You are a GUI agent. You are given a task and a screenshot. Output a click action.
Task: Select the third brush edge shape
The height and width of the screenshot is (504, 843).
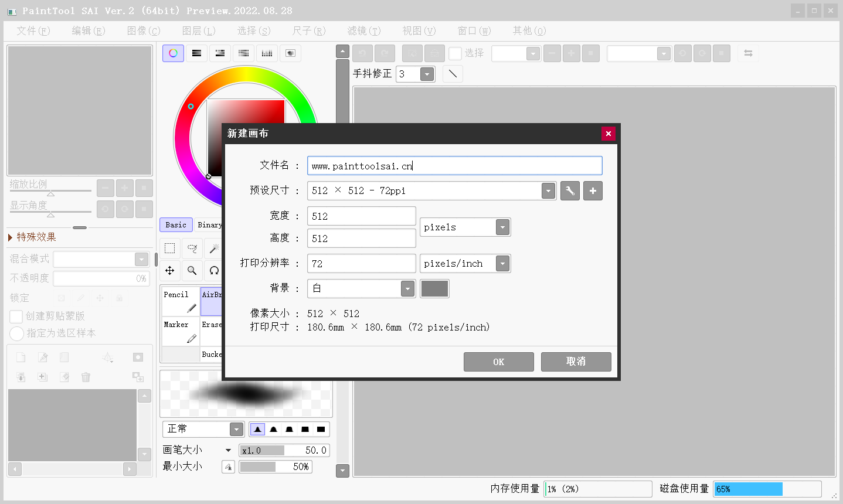coord(289,430)
